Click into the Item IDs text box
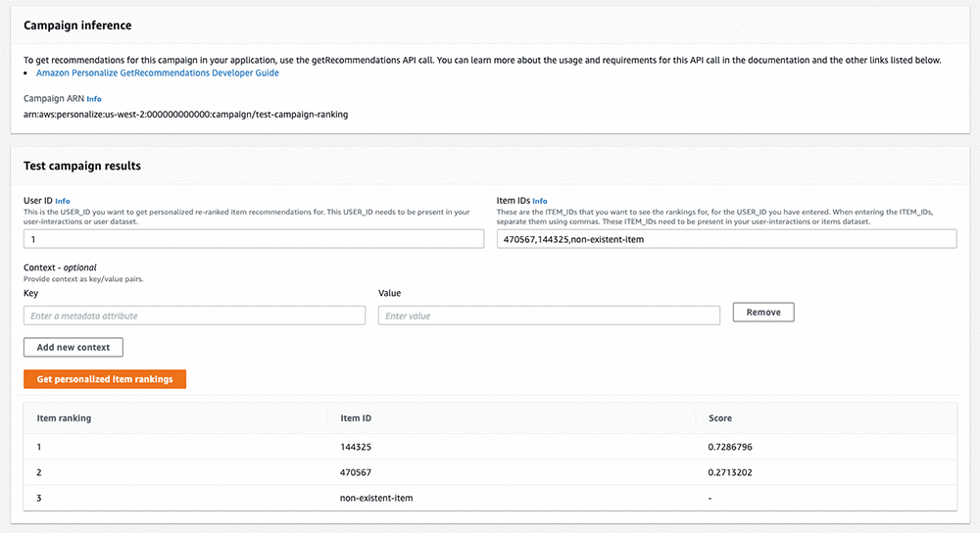The width and height of the screenshot is (980, 533). click(726, 239)
